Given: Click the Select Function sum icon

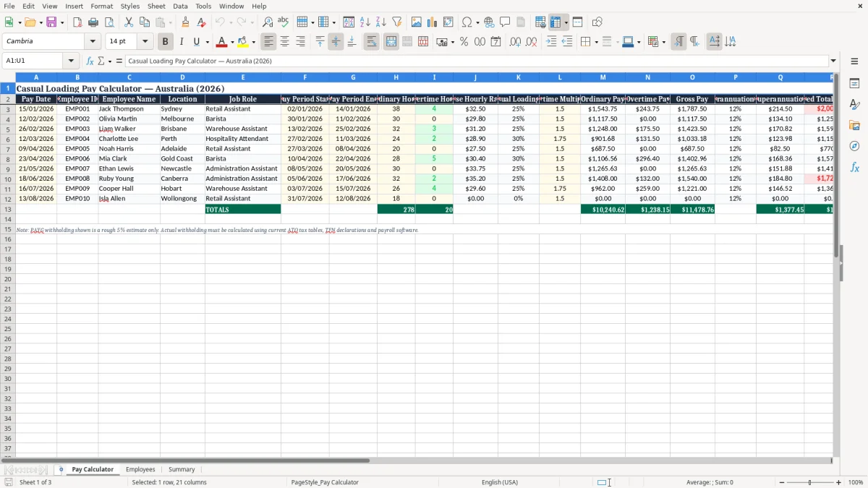Looking at the screenshot, I should 101,61.
